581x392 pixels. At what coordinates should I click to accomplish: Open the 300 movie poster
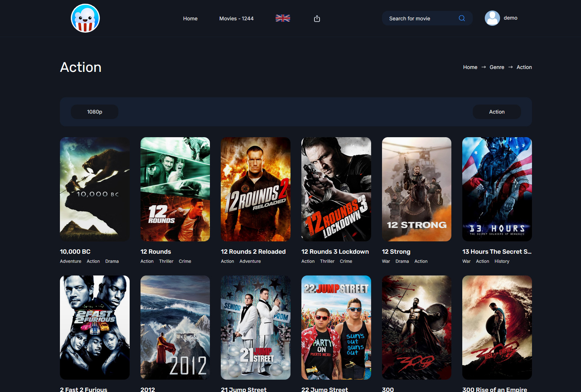pyautogui.click(x=417, y=327)
